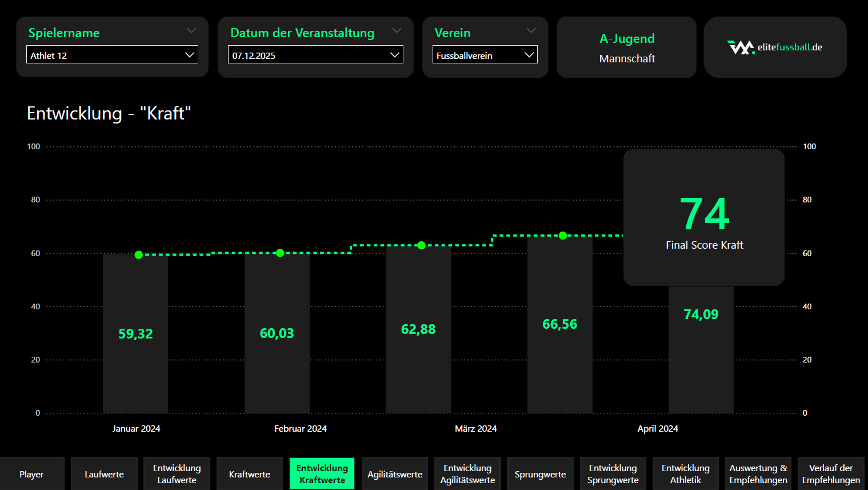The height and width of the screenshot is (490, 868).
Task: Switch to the Sprungwerte page
Action: coord(540,474)
